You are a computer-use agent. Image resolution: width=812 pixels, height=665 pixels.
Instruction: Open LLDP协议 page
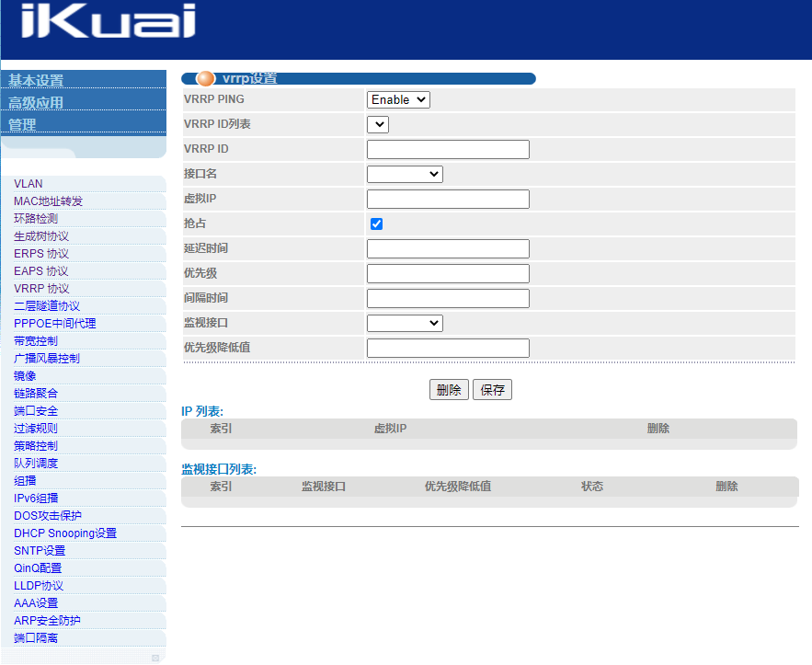point(39,586)
